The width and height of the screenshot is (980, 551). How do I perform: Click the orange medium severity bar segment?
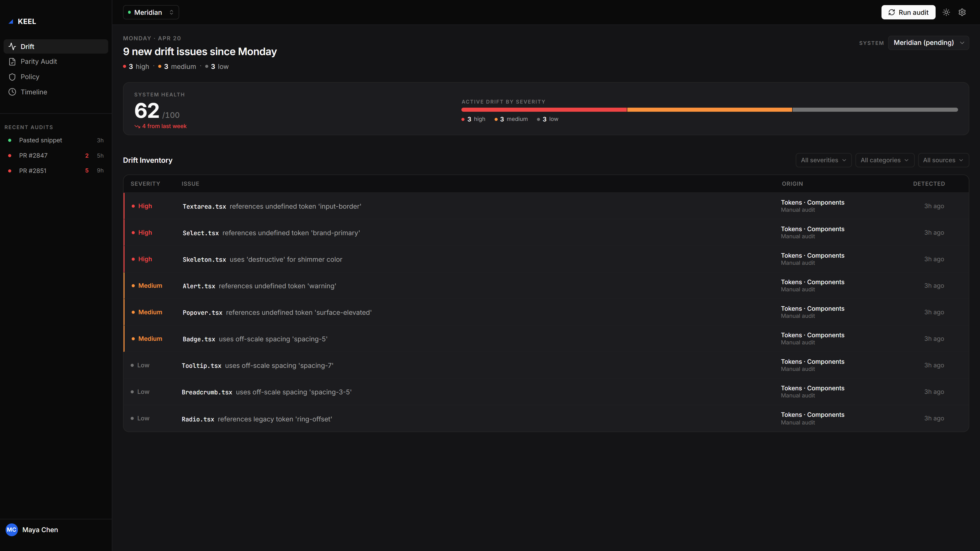click(709, 109)
